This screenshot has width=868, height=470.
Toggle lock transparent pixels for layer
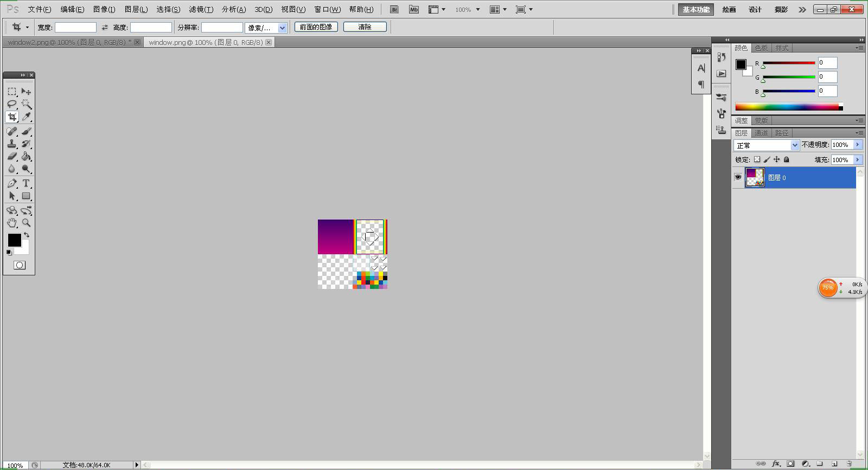[x=757, y=159]
